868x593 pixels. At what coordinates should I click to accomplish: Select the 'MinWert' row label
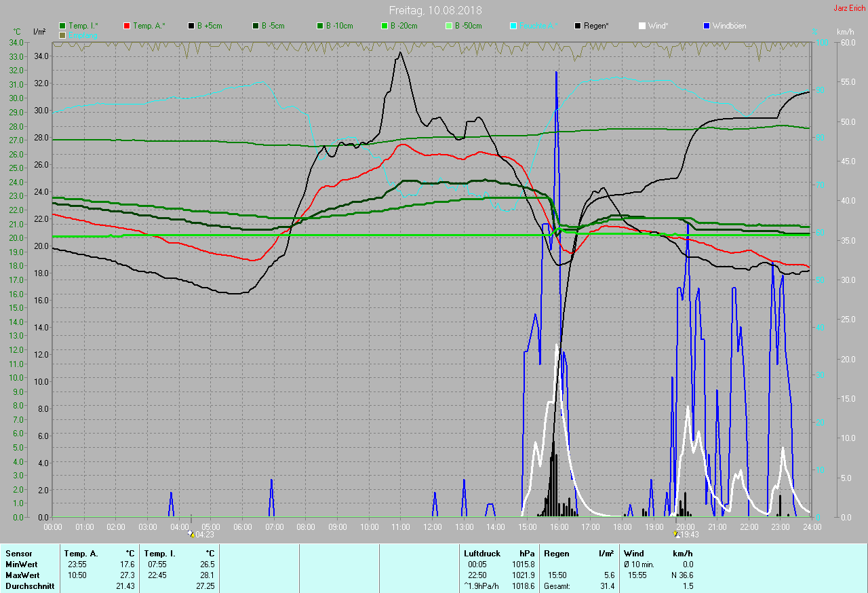[x=21, y=565]
